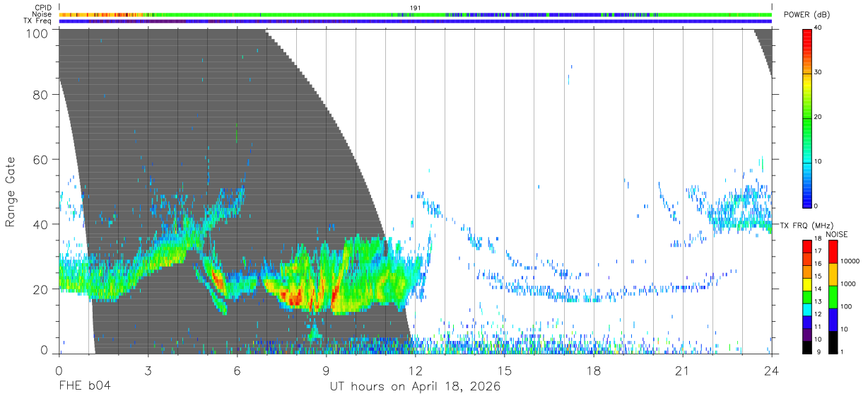
Task: Click the CPID label
Action: 42,8
